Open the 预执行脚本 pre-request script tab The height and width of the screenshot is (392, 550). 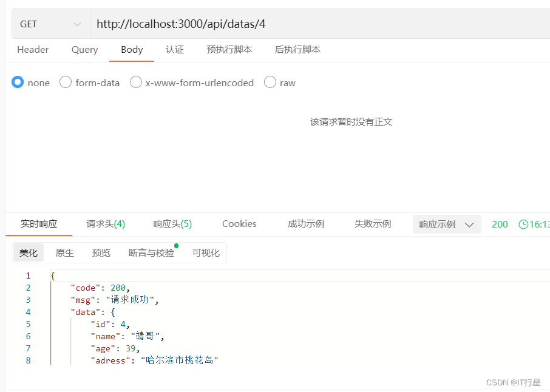coord(229,50)
